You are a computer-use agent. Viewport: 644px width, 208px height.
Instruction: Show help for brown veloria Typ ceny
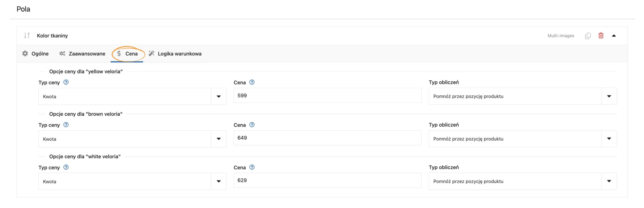coord(66,125)
